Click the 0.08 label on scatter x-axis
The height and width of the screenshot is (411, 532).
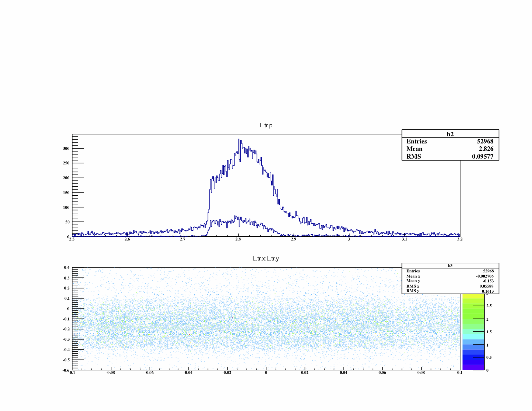(421, 373)
